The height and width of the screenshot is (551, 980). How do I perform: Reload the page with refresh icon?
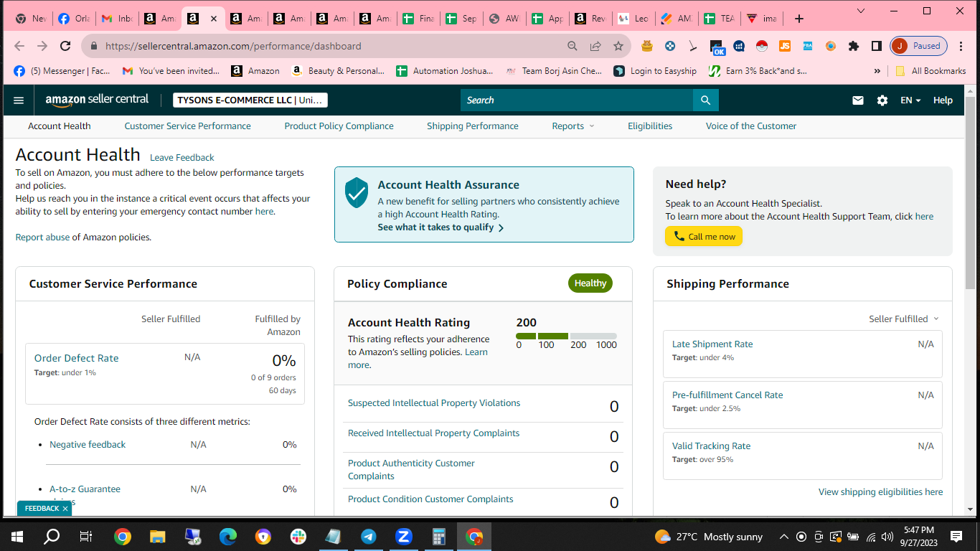tap(65, 46)
